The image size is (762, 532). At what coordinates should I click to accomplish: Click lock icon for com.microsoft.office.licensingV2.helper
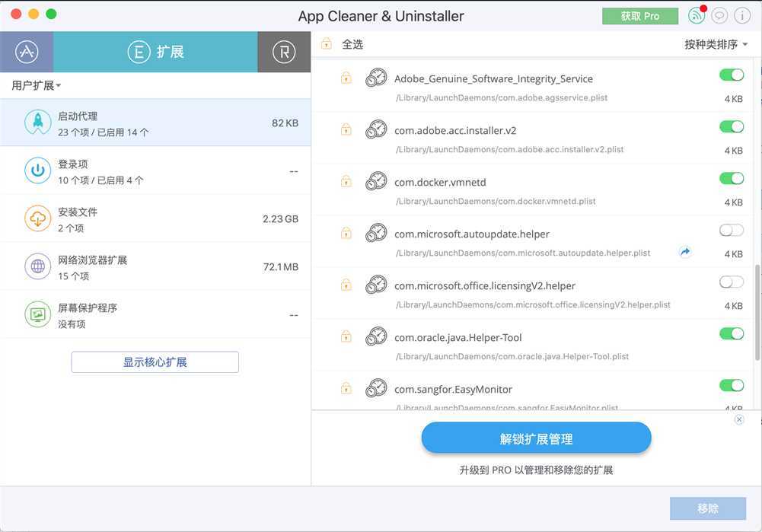click(346, 285)
